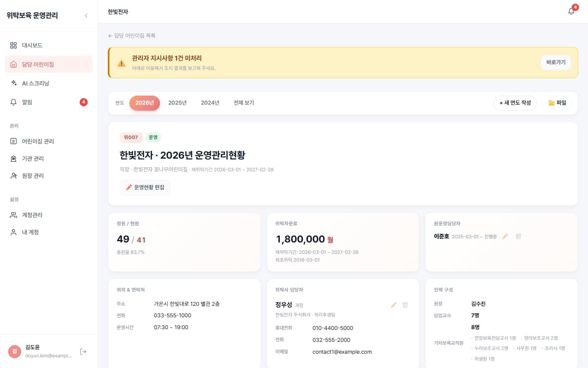Click the phone number 033-555-1000
The height and width of the screenshot is (368, 588).
tap(172, 315)
